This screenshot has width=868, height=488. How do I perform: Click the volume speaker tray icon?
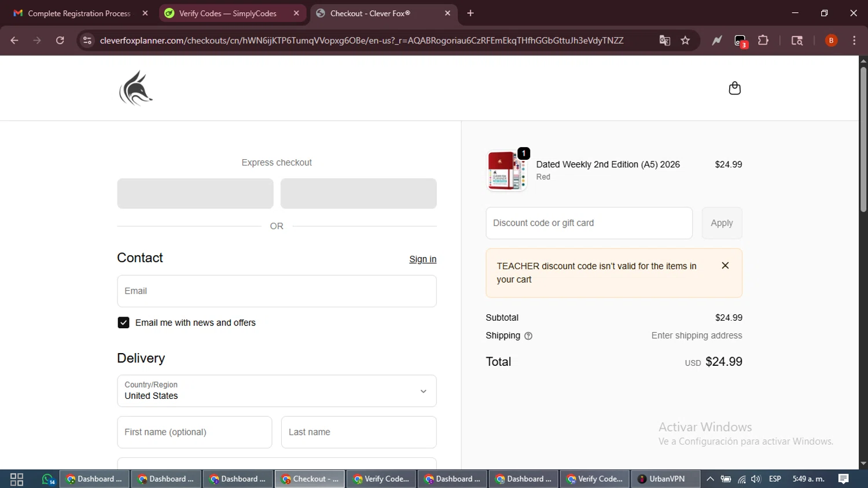tap(756, 479)
